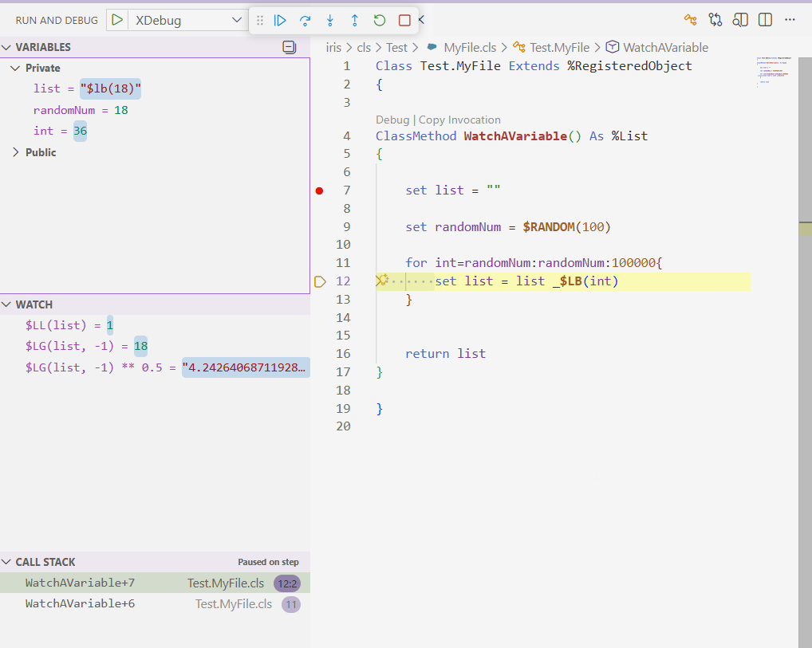Collapse all variables in the Variables panel
The height and width of the screenshot is (648, 812).
(x=289, y=47)
